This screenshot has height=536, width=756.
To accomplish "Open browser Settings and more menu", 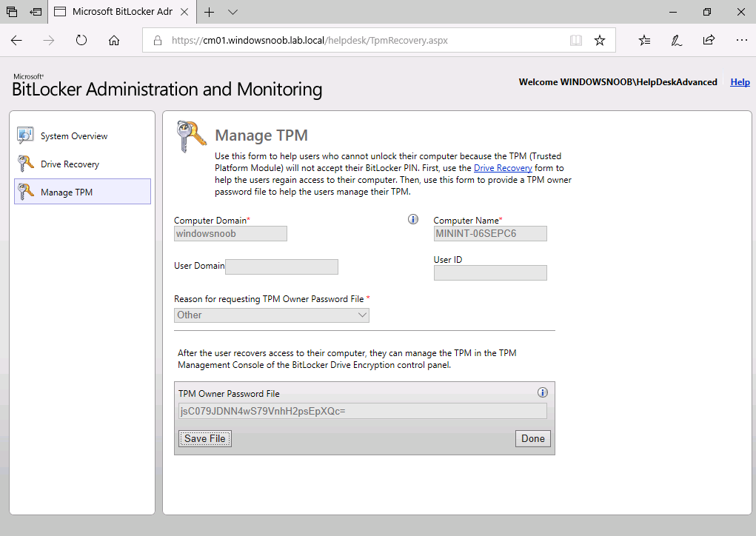I will [x=741, y=41].
